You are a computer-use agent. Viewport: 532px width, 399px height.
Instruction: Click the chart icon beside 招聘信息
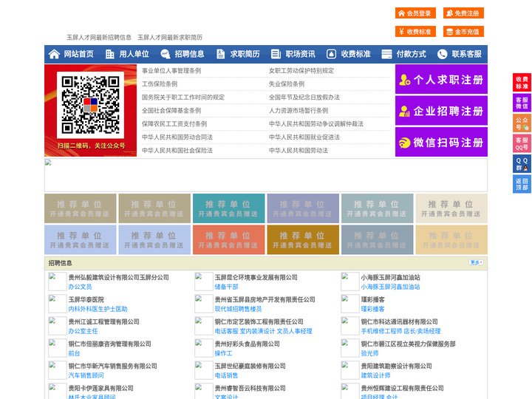(x=166, y=54)
